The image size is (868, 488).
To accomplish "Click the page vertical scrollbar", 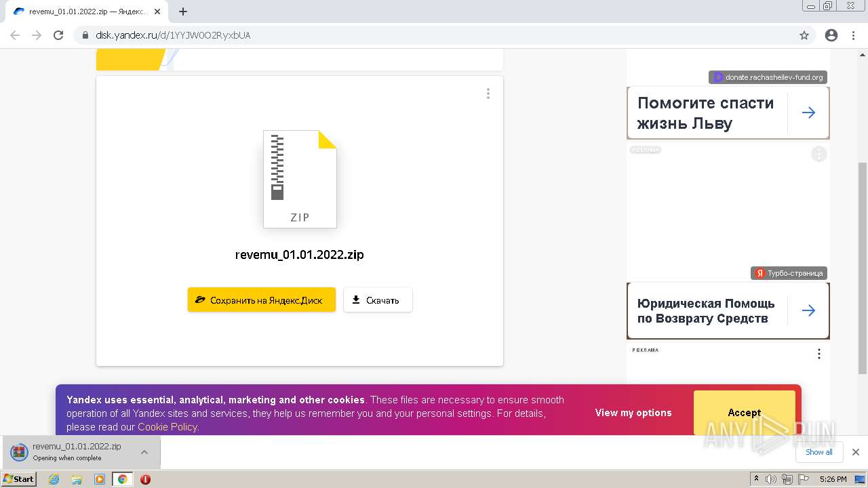I will point(863,268).
